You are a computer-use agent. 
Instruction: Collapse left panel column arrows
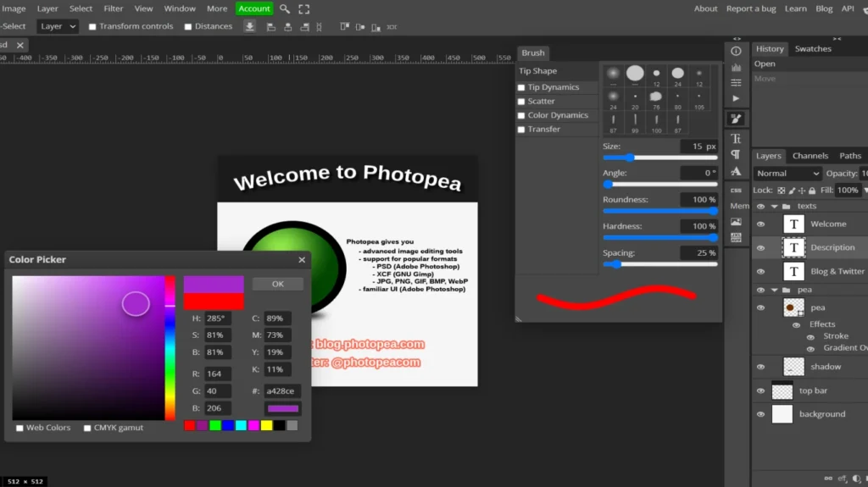[x=737, y=39]
